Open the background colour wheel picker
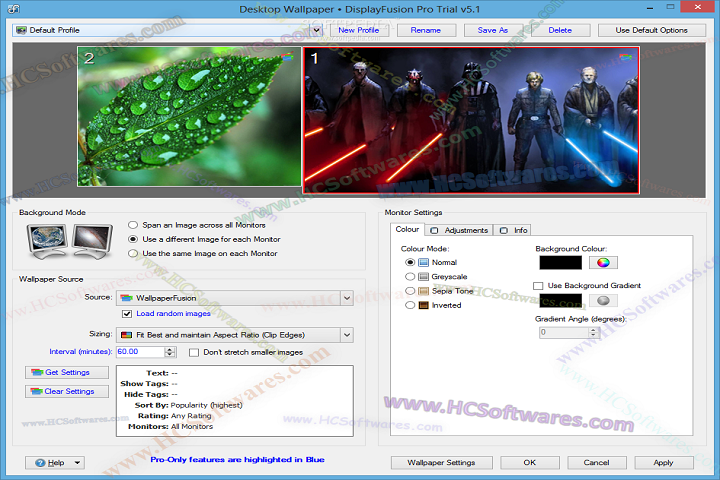 coord(603,262)
